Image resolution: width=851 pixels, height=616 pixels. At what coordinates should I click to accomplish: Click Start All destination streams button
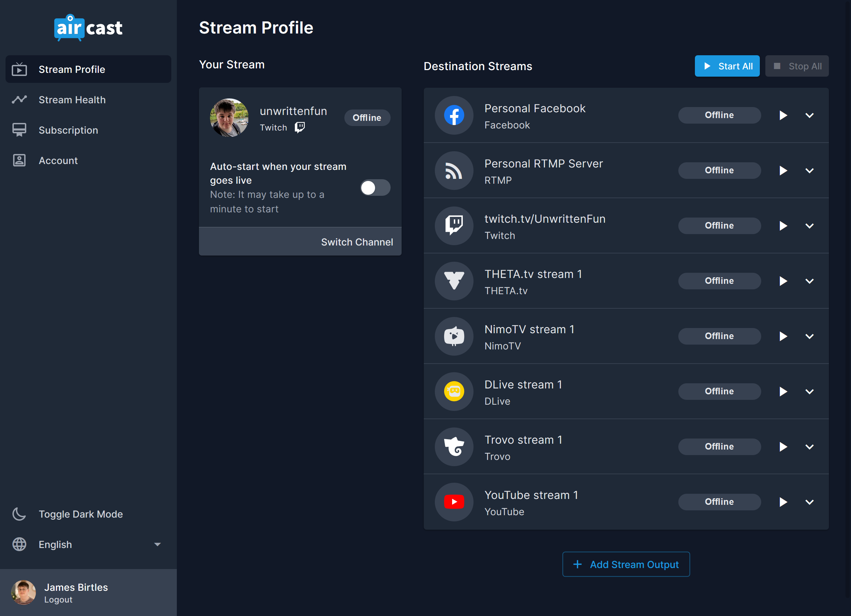[x=727, y=65]
